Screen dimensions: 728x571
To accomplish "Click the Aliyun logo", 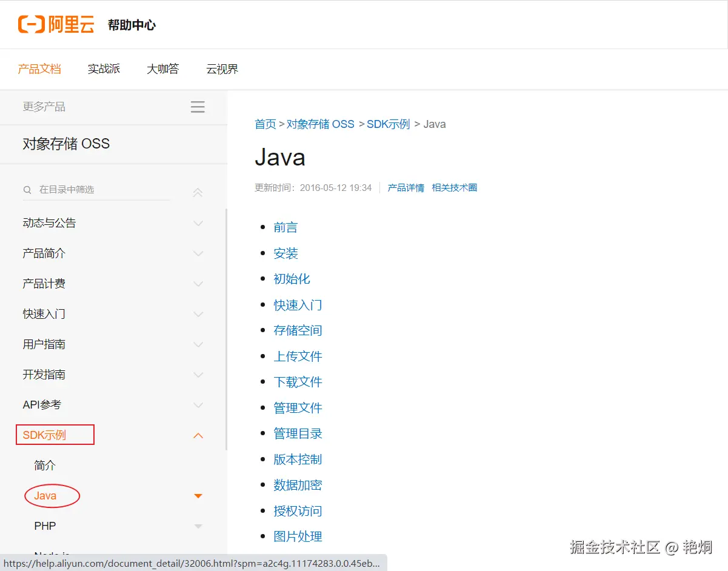I will click(56, 25).
